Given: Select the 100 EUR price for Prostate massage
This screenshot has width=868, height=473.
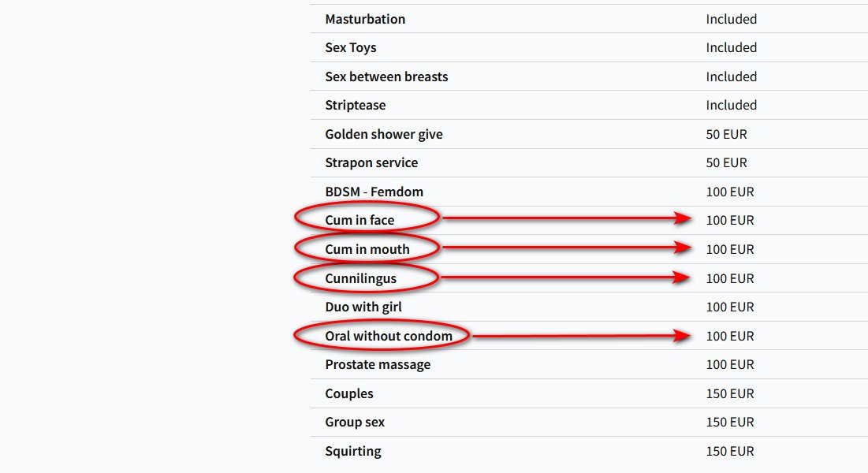Looking at the screenshot, I should tap(729, 364).
